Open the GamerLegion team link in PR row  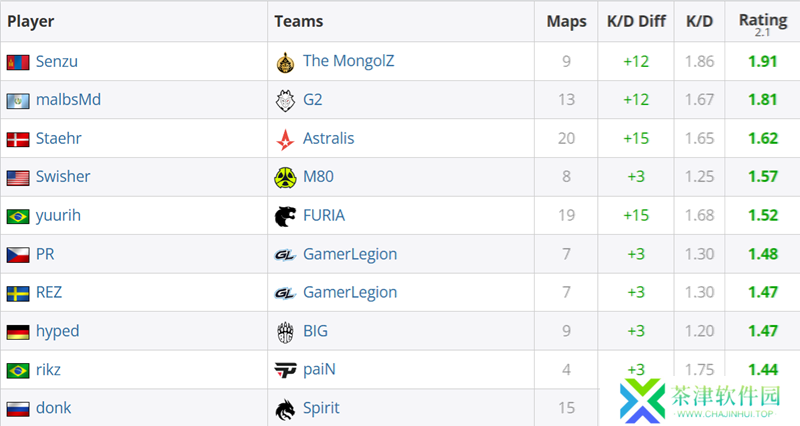coord(350,254)
